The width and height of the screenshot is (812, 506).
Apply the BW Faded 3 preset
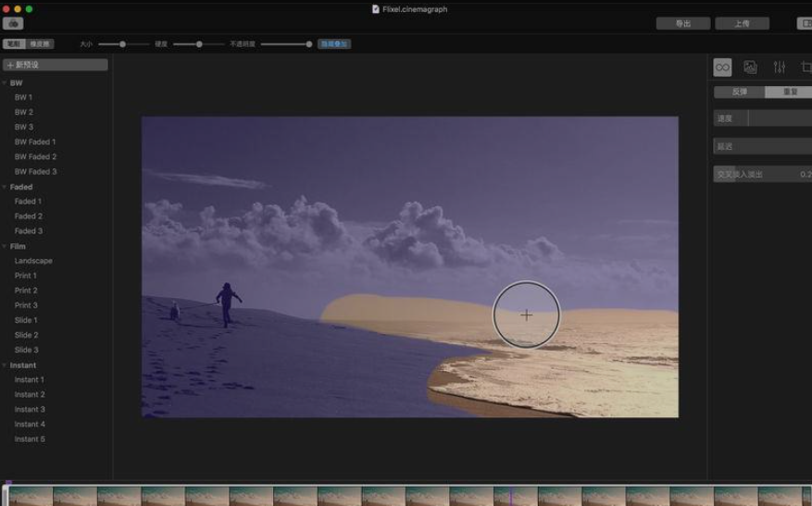point(35,172)
